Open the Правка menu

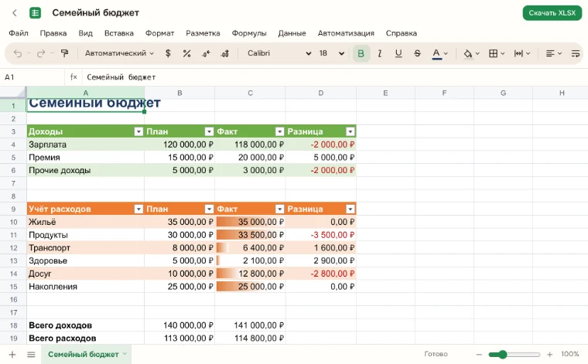click(53, 33)
